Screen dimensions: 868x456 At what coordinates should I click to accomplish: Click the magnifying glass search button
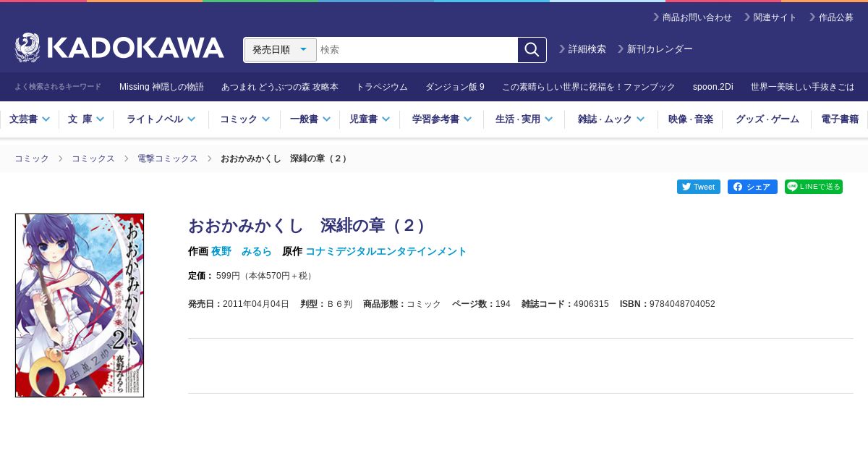532,50
